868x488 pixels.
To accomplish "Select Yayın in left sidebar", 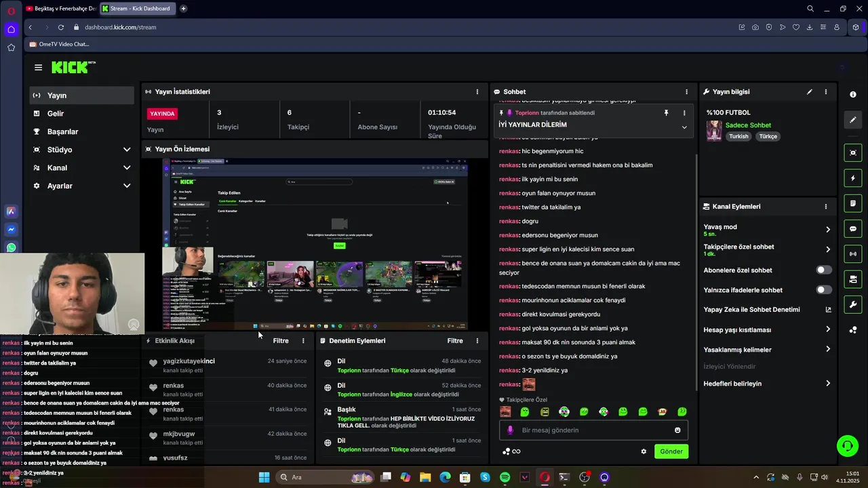I will tap(81, 96).
